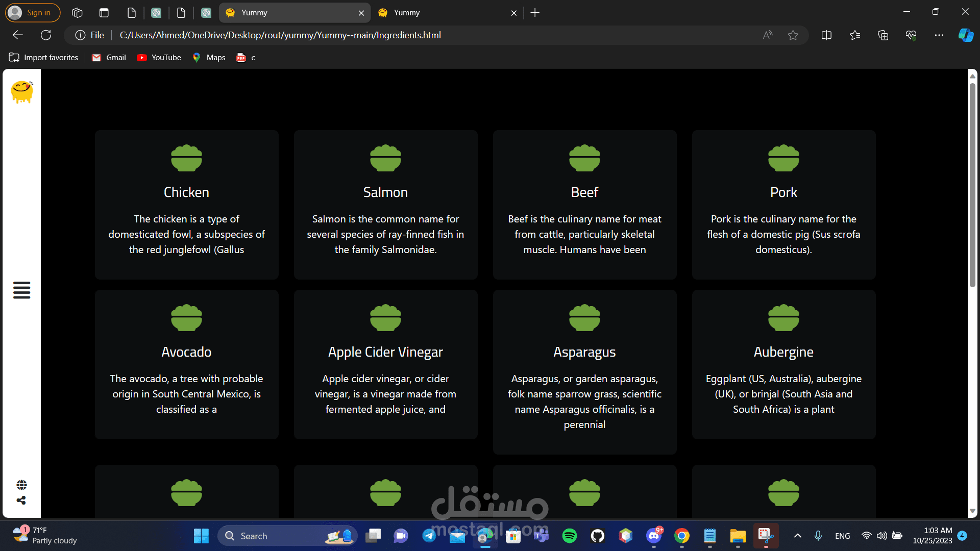Add this page to favorites star
This screenshot has height=551, width=980.
[x=793, y=35]
